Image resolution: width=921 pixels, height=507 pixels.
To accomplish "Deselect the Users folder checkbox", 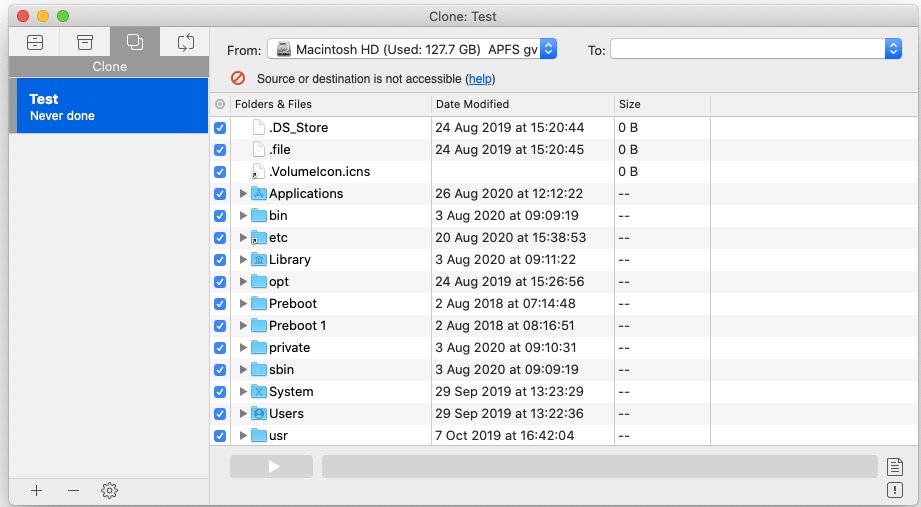I will [220, 414].
